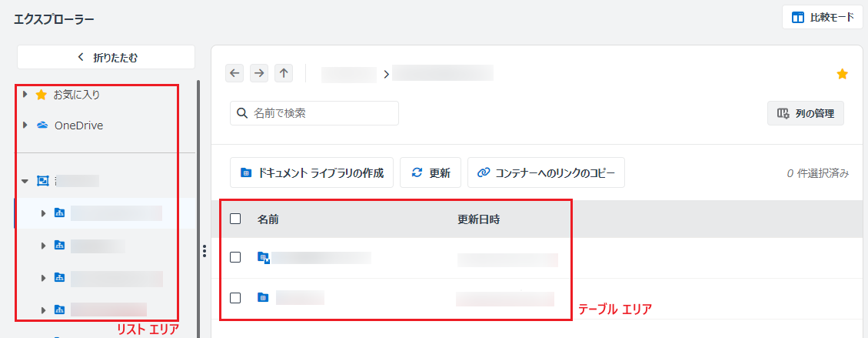
Task: Open the OneDrive tree item
Action: [x=78, y=125]
